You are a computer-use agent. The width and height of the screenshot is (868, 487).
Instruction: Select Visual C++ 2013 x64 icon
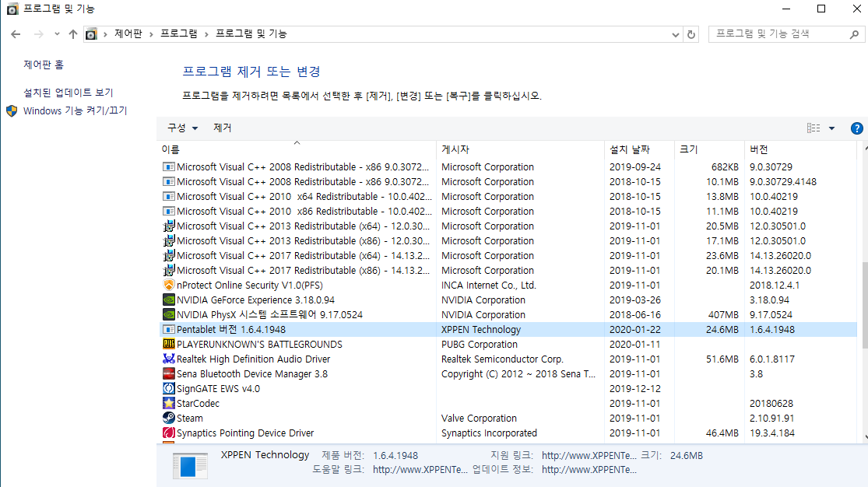pos(169,226)
